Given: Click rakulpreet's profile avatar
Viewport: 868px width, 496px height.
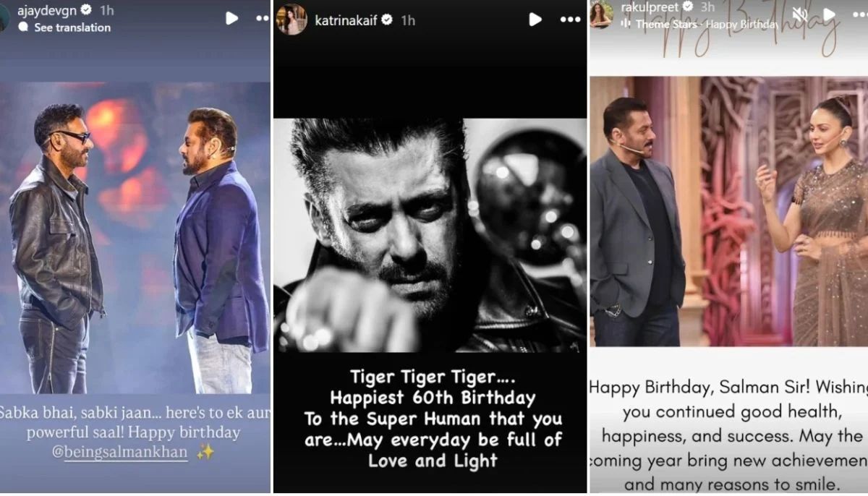Looking at the screenshot, I should tap(601, 14).
